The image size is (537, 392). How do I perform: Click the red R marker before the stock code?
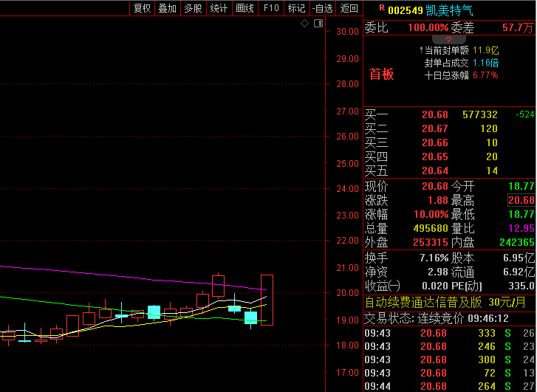pos(382,7)
